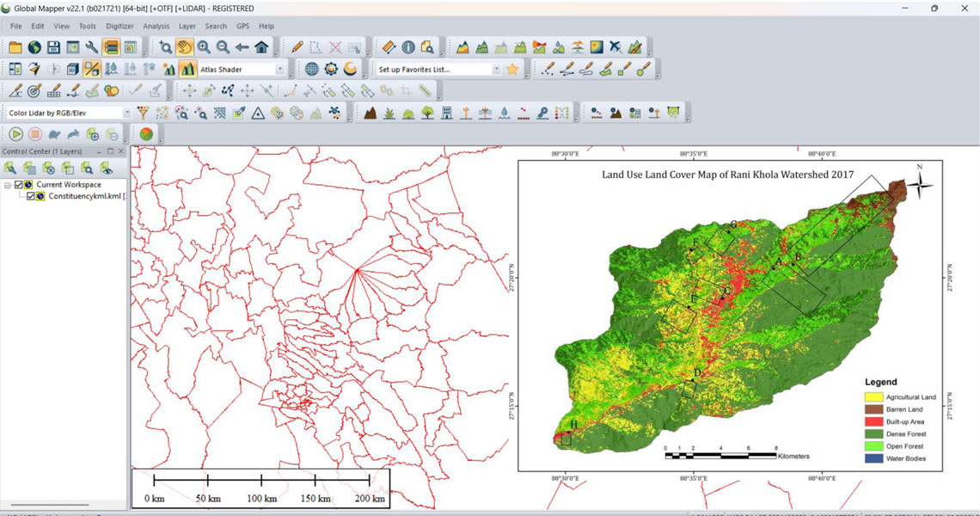Expand the first toolbar's overflow arrow after overview icon
The image size is (980, 516).
(145, 54)
